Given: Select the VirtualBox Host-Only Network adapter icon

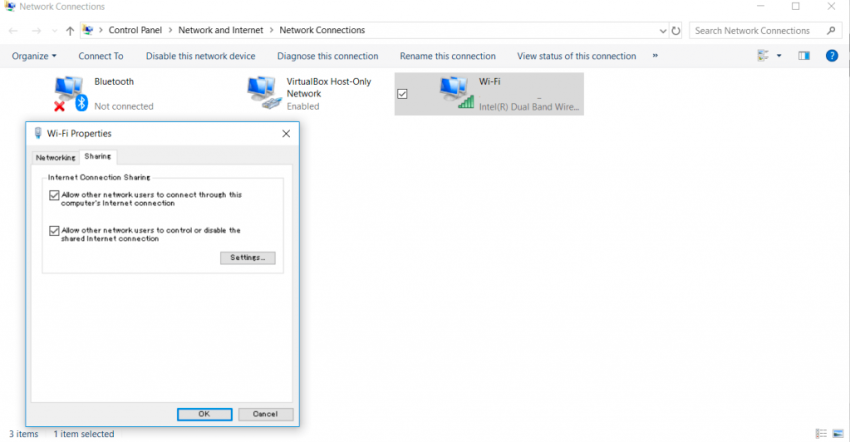Looking at the screenshot, I should (x=264, y=92).
